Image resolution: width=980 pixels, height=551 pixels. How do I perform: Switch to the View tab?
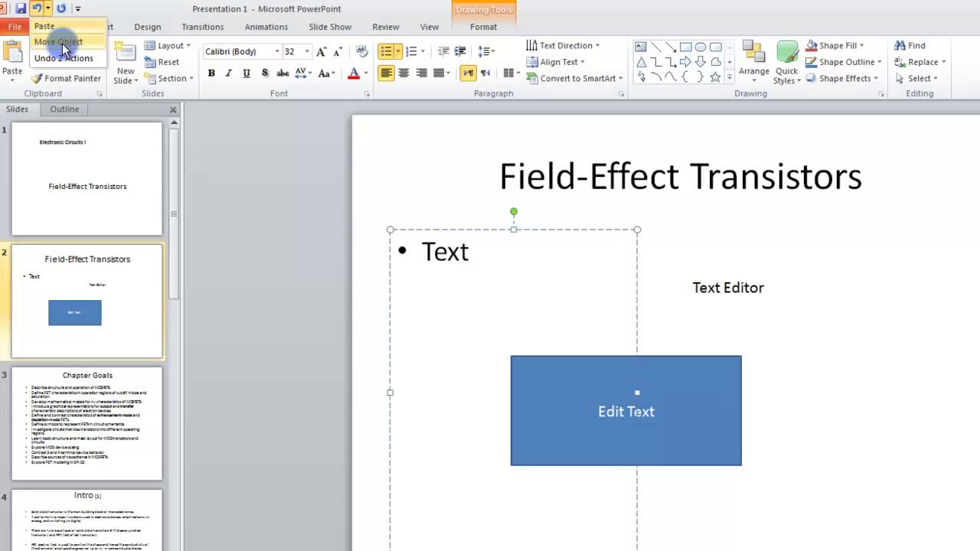(x=430, y=27)
